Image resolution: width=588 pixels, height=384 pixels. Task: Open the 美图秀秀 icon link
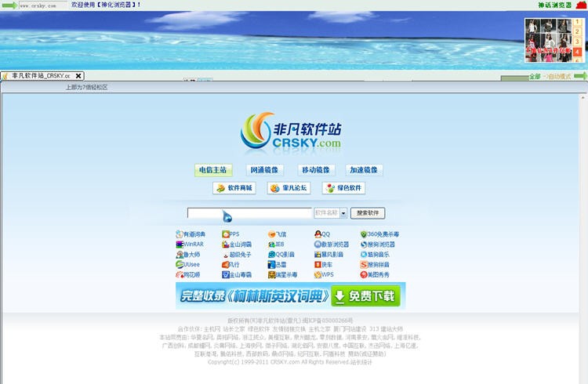pyautogui.click(x=375, y=275)
